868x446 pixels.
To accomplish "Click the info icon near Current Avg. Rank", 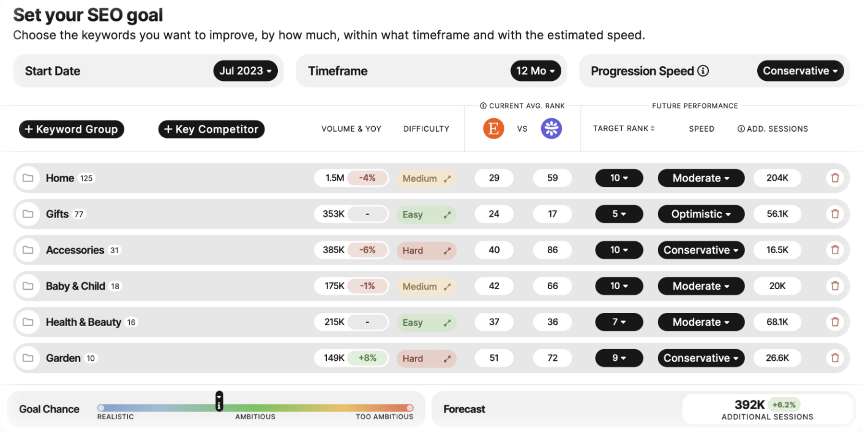I will coord(483,105).
